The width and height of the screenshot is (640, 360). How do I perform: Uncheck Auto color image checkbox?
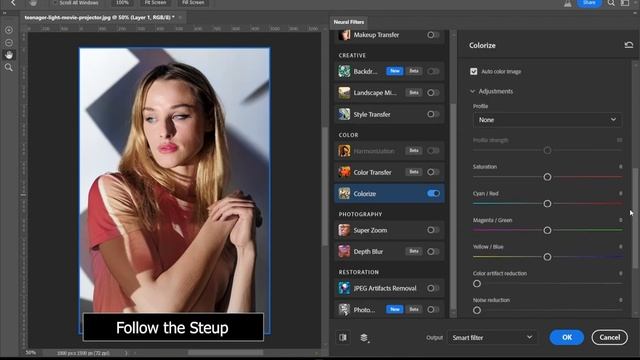click(x=473, y=71)
